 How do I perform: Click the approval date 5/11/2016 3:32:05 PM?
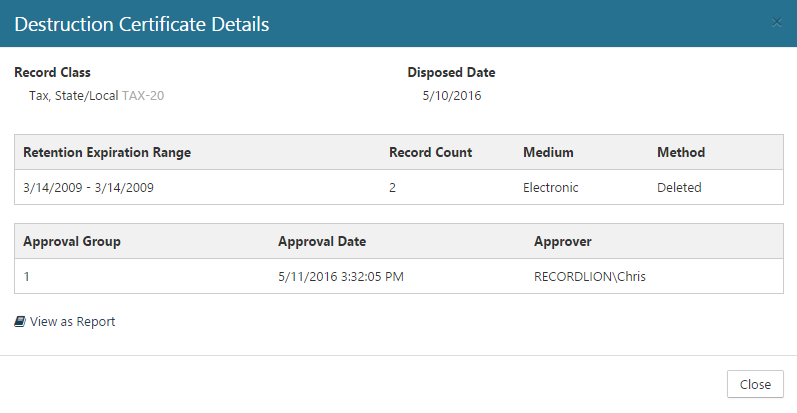click(341, 277)
